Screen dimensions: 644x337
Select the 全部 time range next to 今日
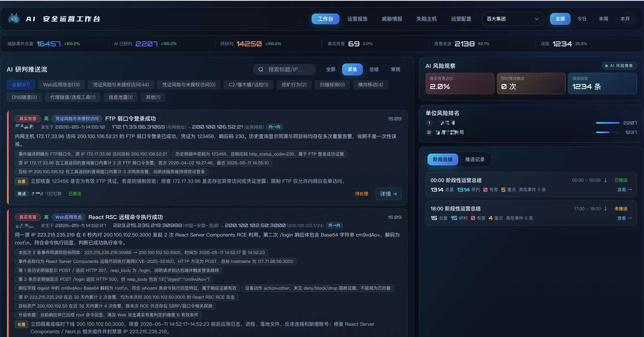coord(560,19)
